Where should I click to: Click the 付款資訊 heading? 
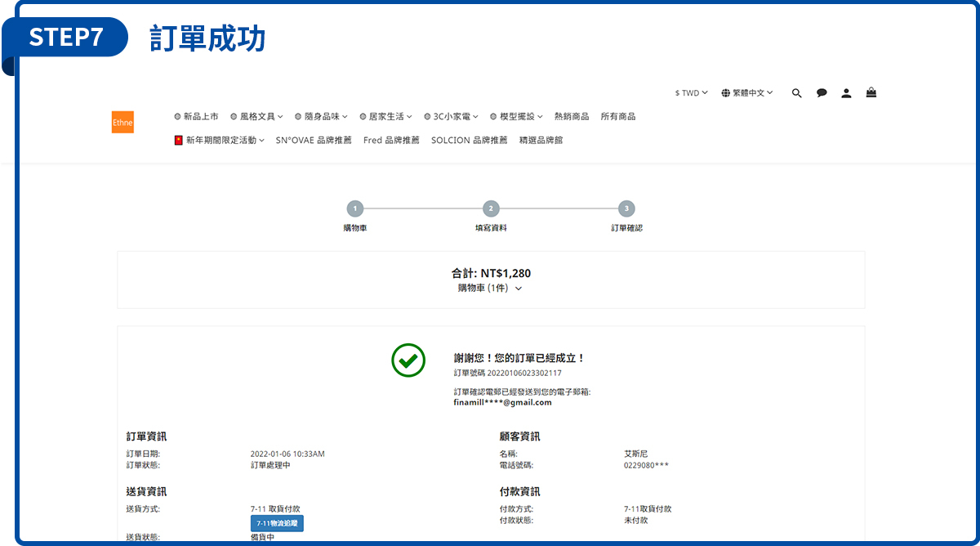(519, 491)
